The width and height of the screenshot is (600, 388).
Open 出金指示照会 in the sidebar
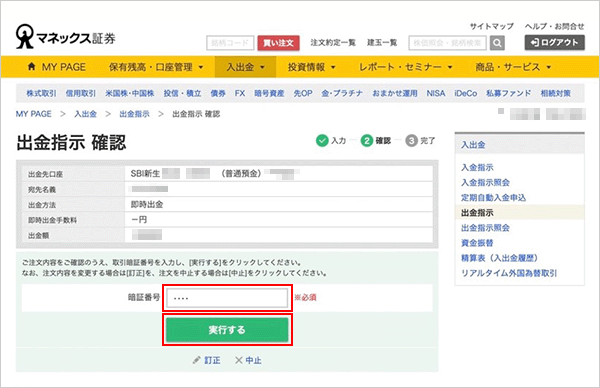(x=485, y=228)
